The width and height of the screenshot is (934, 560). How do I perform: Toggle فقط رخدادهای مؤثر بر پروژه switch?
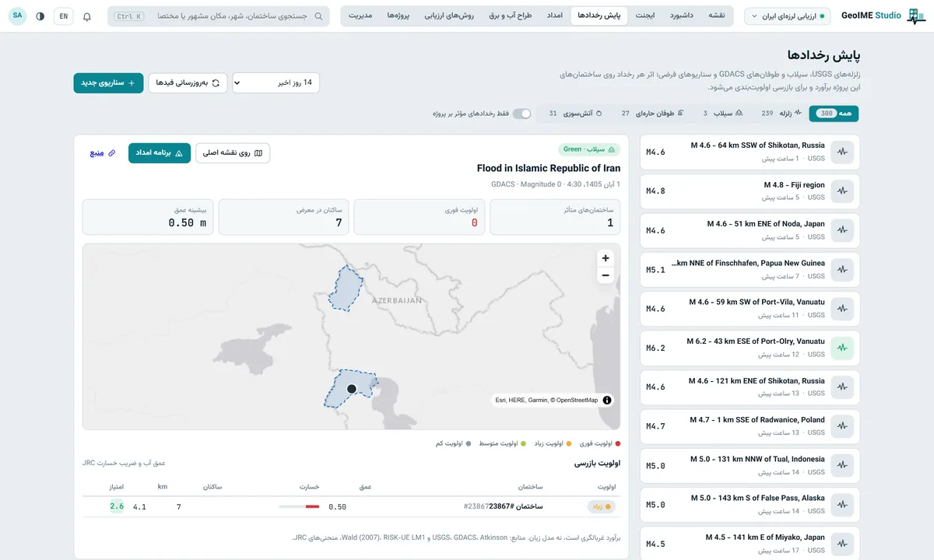(521, 114)
